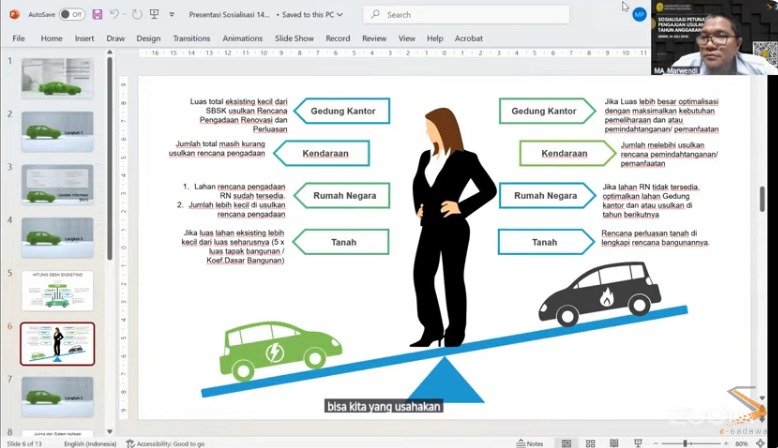Viewport: 778px width, 448px height.
Task: Click text 'Jumlah total masih kurang'
Action: (220, 144)
